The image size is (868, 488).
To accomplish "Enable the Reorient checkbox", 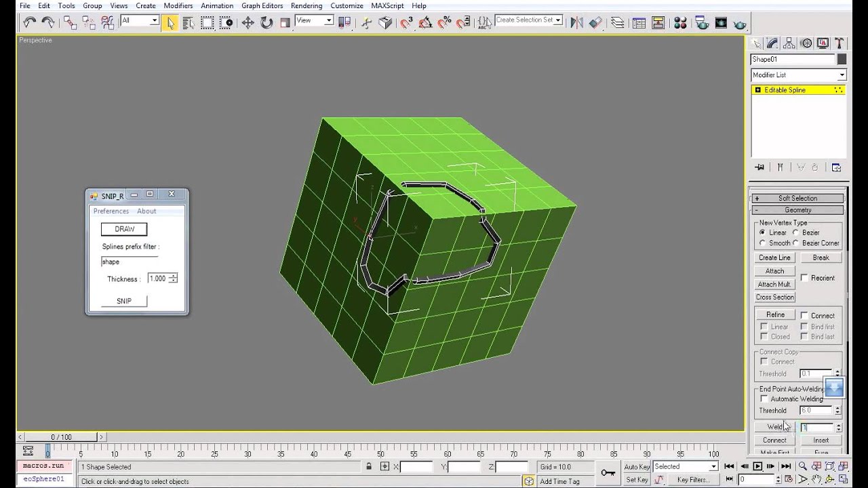I will click(x=804, y=278).
